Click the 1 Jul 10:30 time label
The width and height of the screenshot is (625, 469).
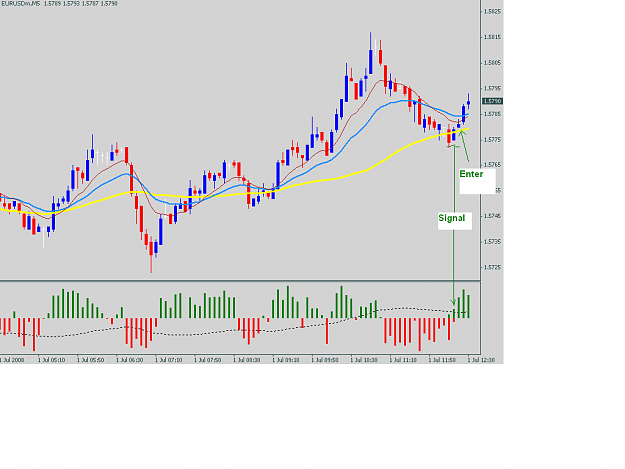tap(364, 360)
